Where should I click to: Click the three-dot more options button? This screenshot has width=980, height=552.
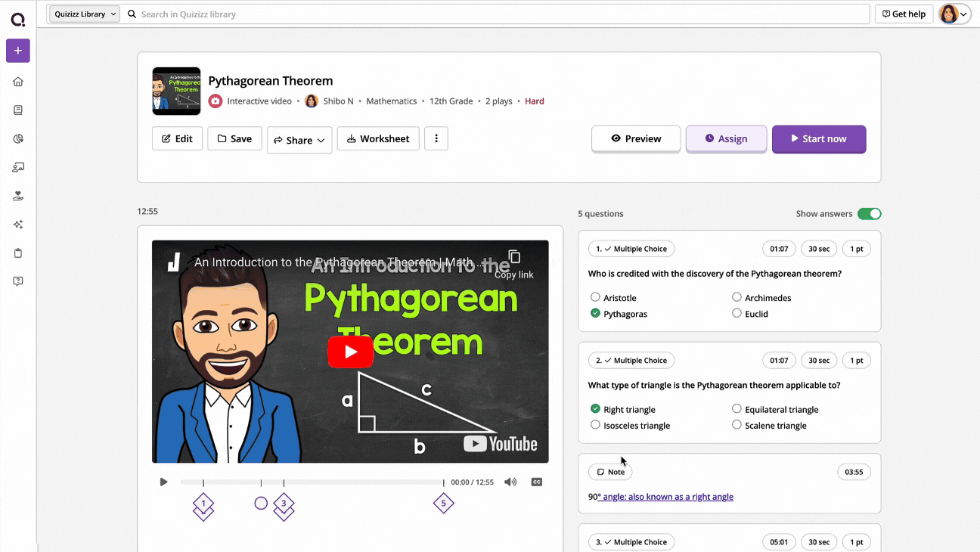pos(436,138)
